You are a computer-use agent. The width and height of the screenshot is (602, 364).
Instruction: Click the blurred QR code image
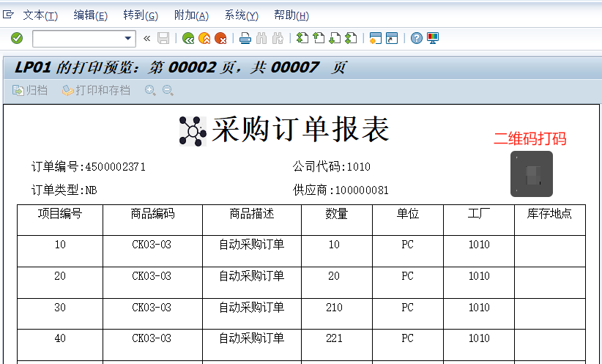tap(532, 174)
